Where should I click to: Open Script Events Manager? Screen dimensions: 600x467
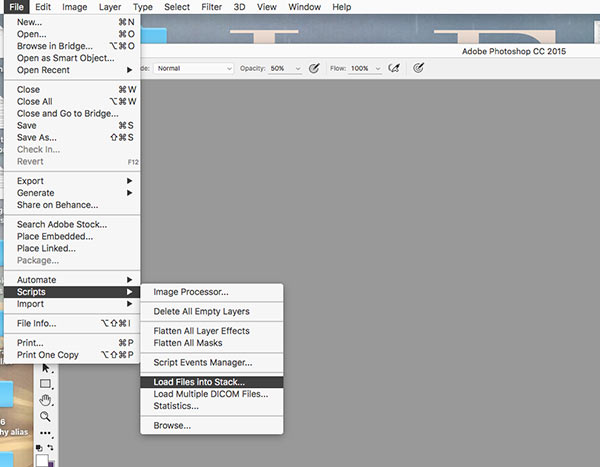pos(212,362)
